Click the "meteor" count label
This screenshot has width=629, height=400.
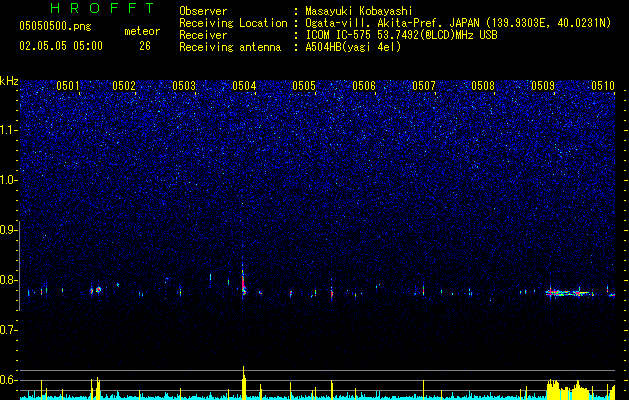point(142,31)
